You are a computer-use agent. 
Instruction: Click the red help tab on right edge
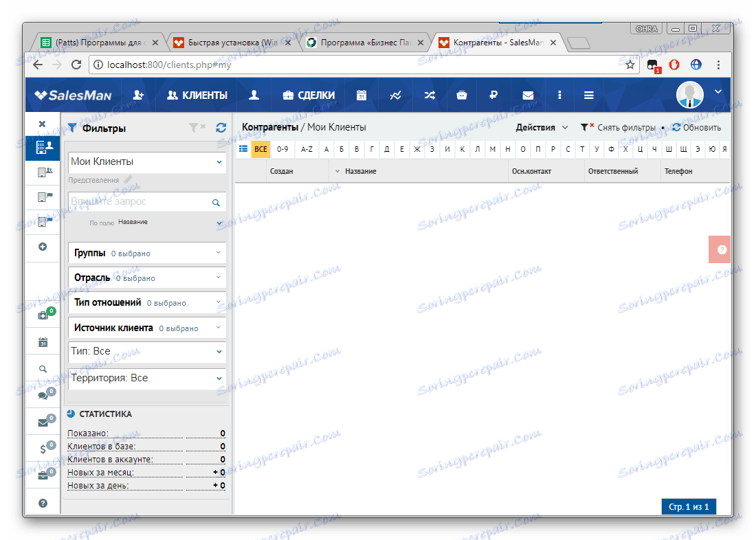coord(720,249)
